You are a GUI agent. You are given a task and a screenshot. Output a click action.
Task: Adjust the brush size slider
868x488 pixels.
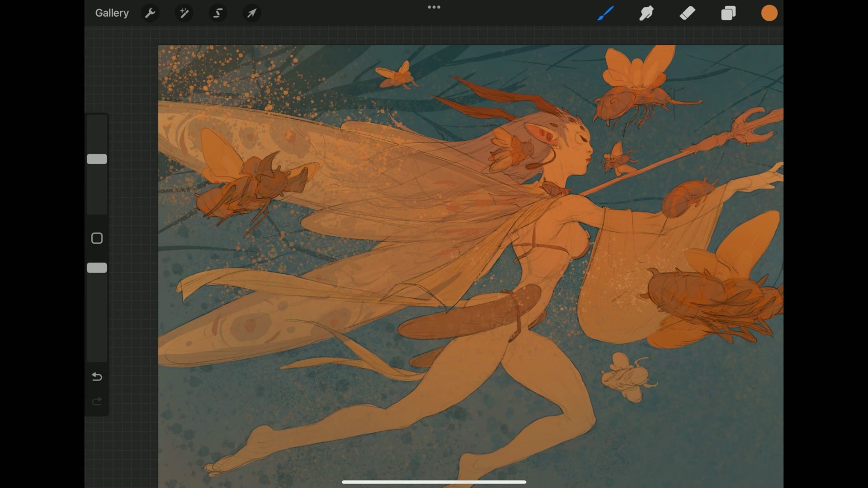(96, 159)
